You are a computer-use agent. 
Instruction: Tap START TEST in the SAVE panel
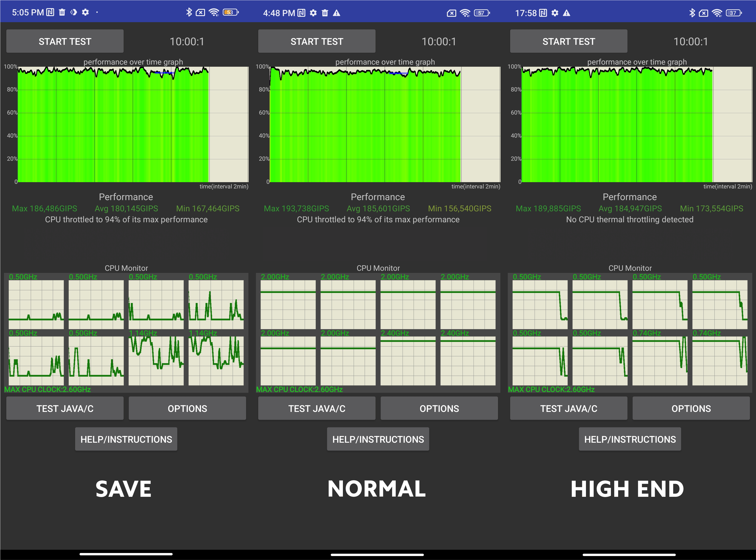pos(65,41)
